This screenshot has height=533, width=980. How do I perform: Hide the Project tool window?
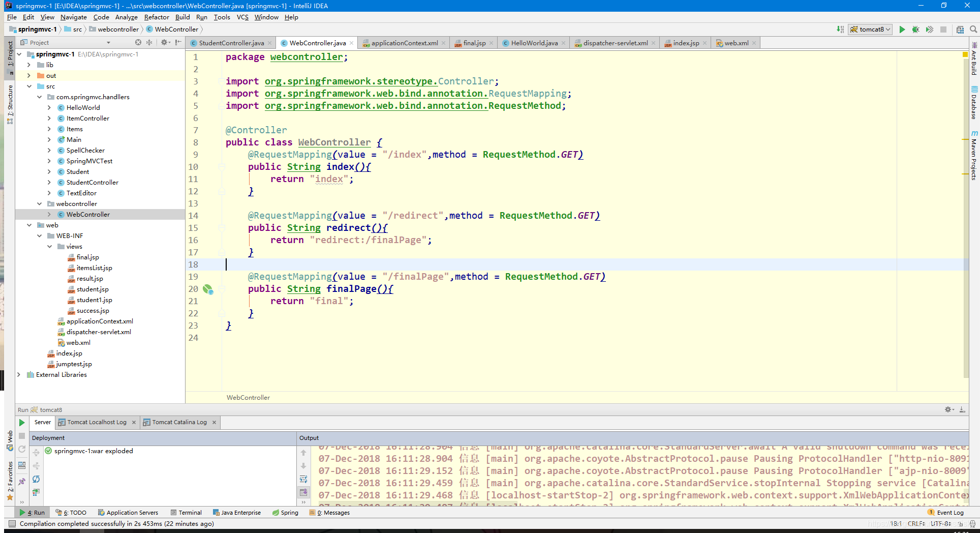tap(178, 42)
